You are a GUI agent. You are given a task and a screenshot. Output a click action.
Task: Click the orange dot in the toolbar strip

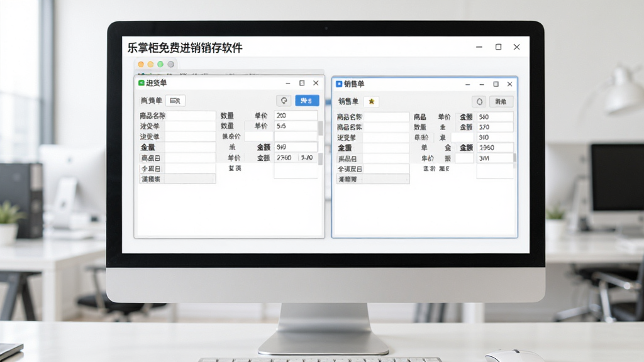coord(141,65)
